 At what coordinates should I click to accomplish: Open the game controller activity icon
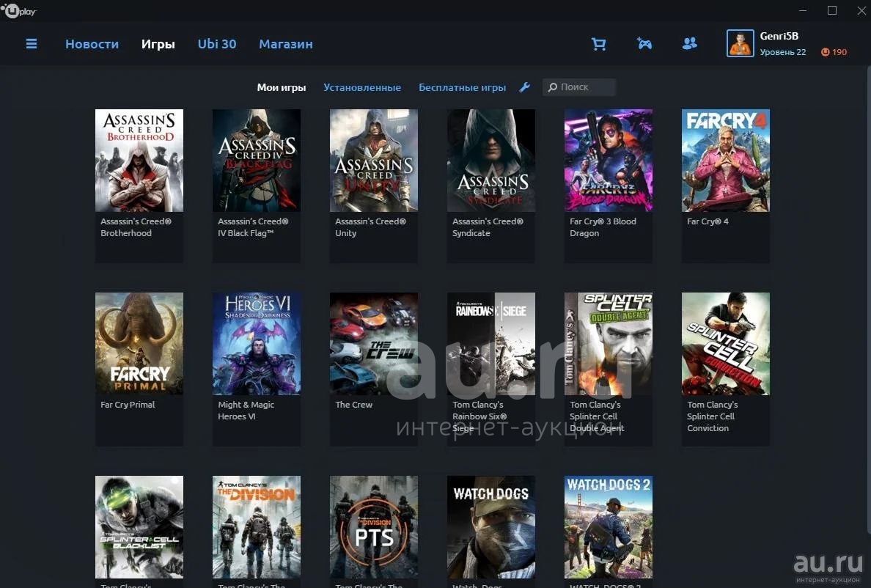point(644,43)
